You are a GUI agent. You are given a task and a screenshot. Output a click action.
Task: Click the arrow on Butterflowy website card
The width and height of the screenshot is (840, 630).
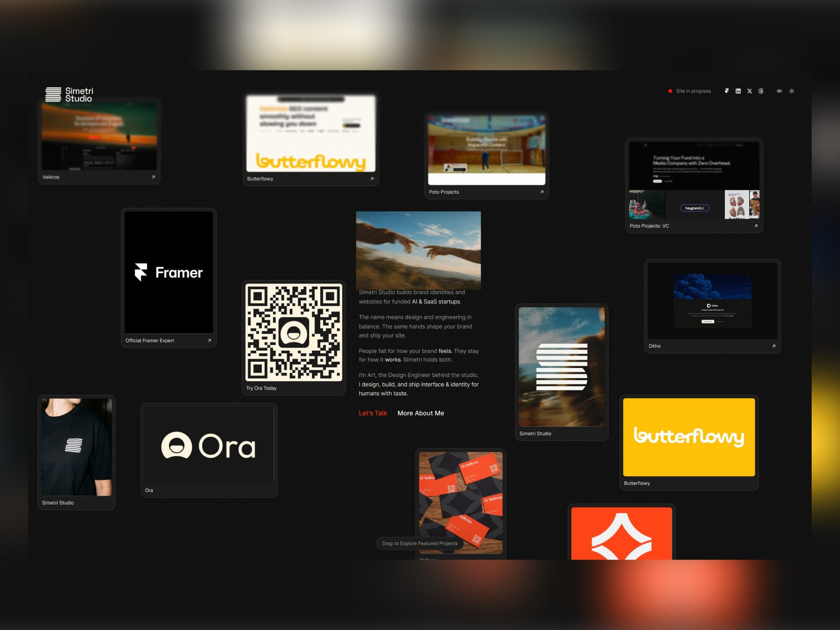(372, 178)
